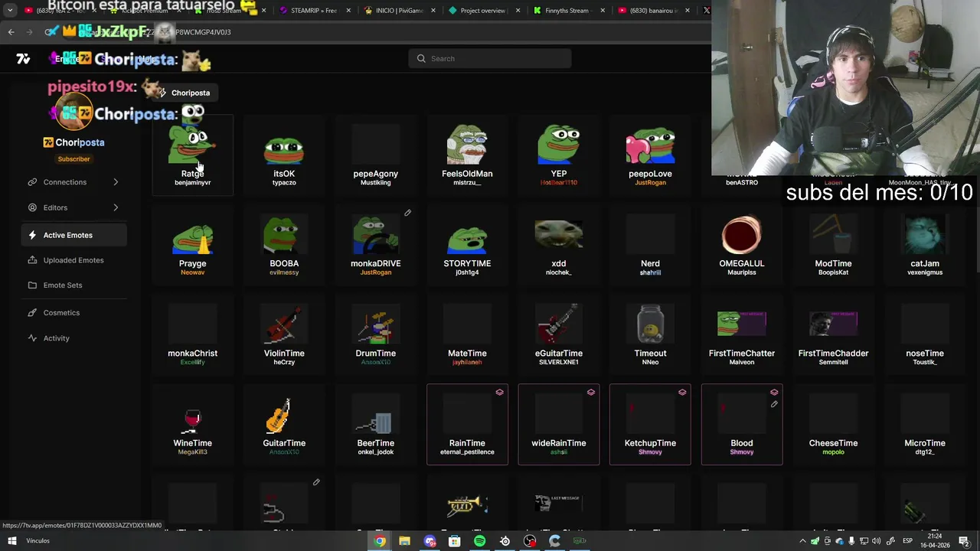Click the browser back arrow
Screen dimensions: 980x551
click(x=11, y=31)
